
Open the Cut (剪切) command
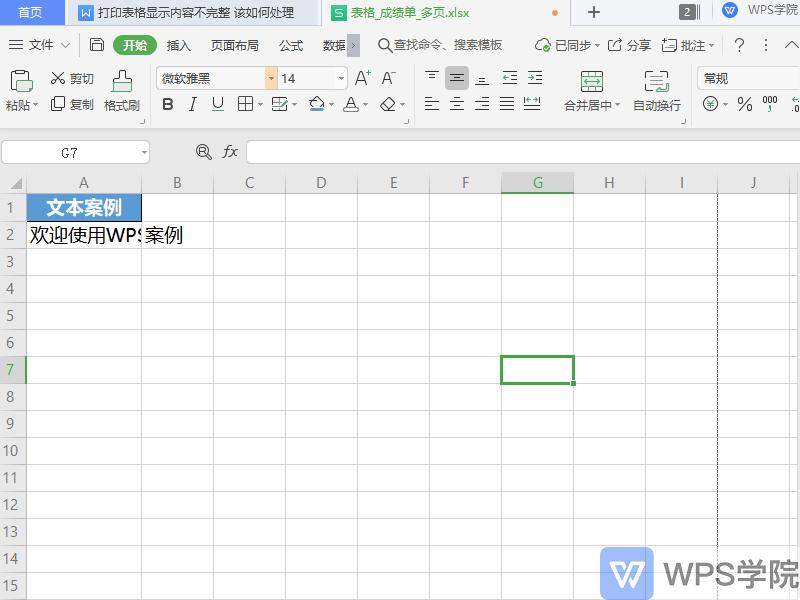click(x=72, y=78)
